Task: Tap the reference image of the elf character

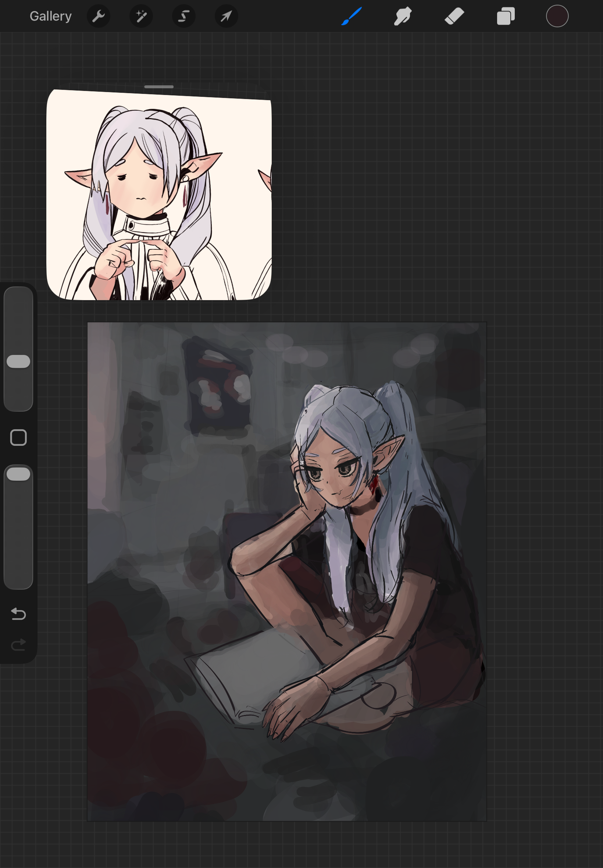Action: pyautogui.click(x=159, y=195)
